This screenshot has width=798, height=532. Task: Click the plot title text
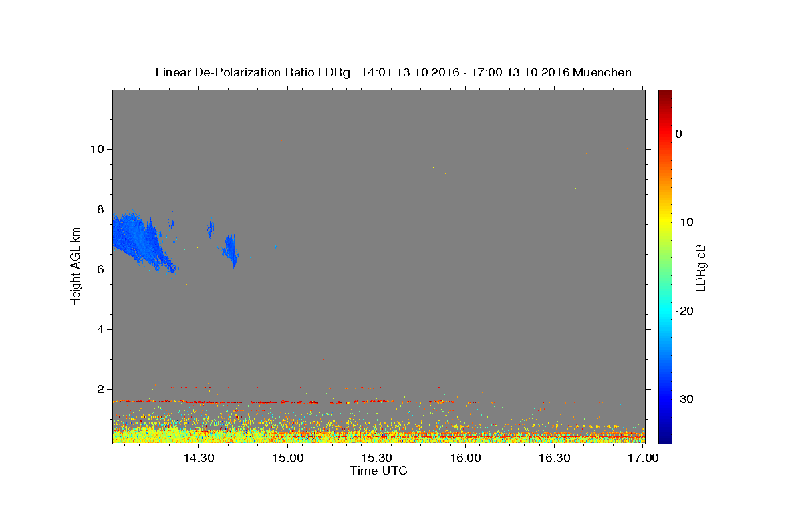[x=393, y=72]
